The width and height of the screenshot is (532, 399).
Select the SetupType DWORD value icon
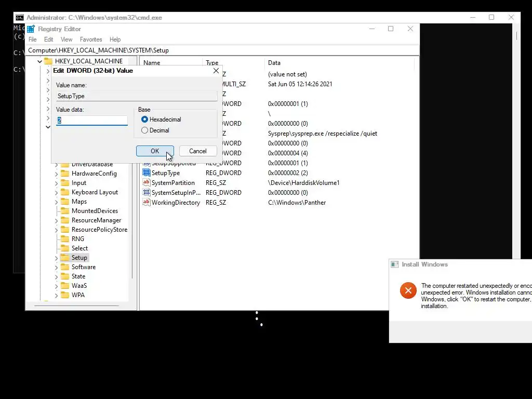(146, 172)
